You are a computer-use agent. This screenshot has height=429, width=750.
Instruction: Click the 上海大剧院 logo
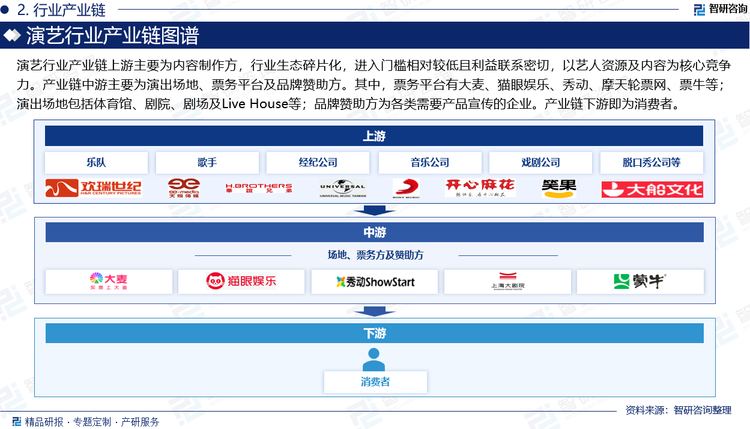[507, 281]
